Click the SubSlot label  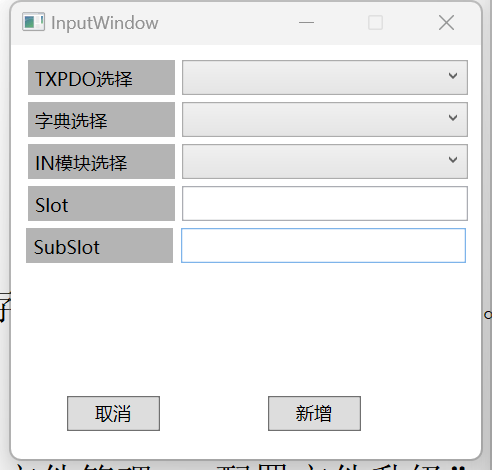click(x=99, y=245)
